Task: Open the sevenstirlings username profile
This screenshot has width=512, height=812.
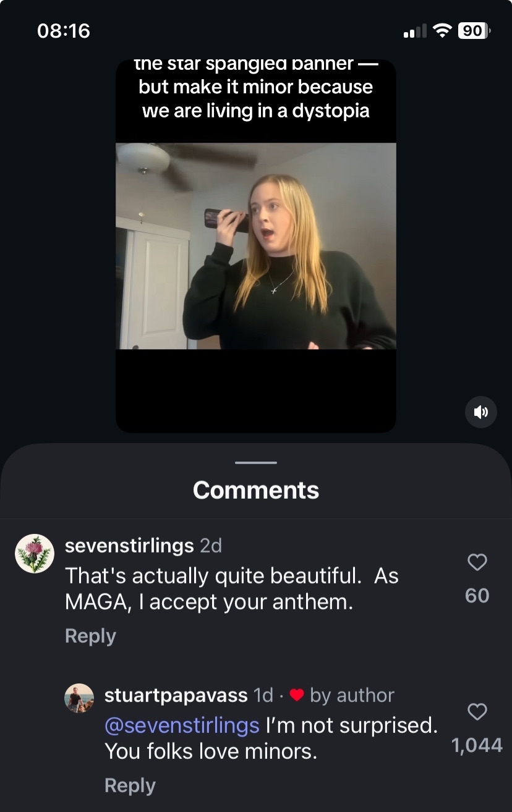Action: (x=129, y=546)
